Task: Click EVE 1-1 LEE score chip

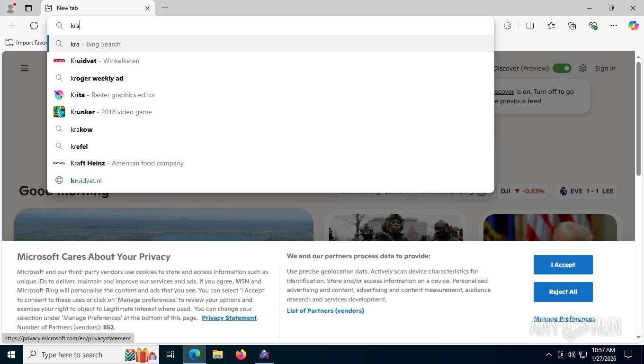Action: coord(586,191)
